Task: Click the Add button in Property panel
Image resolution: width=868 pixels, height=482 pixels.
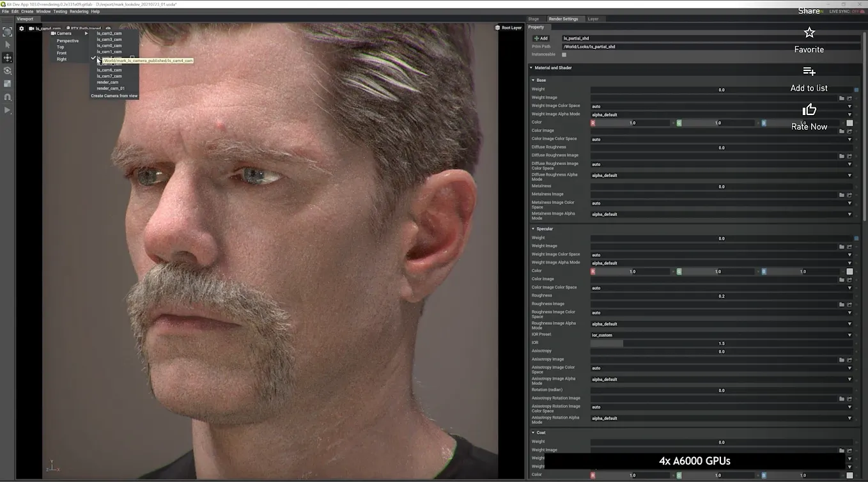Action: pyautogui.click(x=541, y=38)
